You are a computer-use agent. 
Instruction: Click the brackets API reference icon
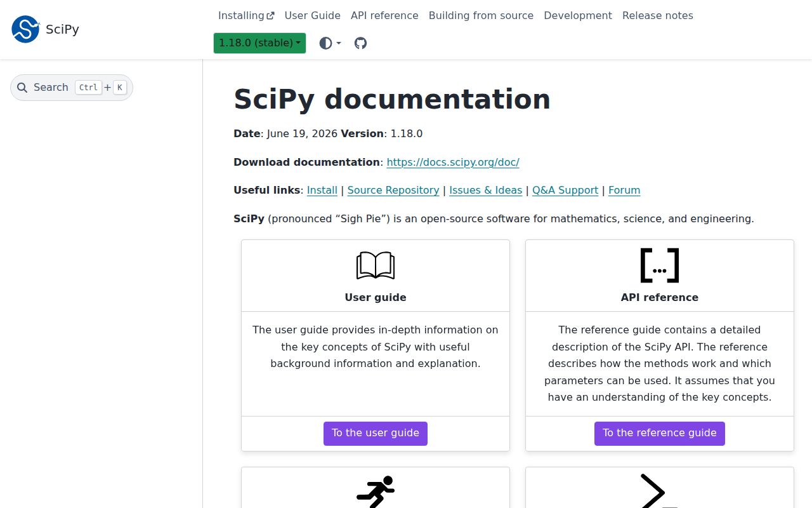point(660,265)
